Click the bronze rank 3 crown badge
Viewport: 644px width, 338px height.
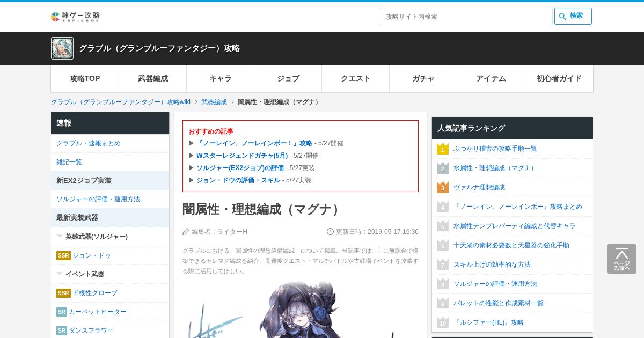point(443,187)
